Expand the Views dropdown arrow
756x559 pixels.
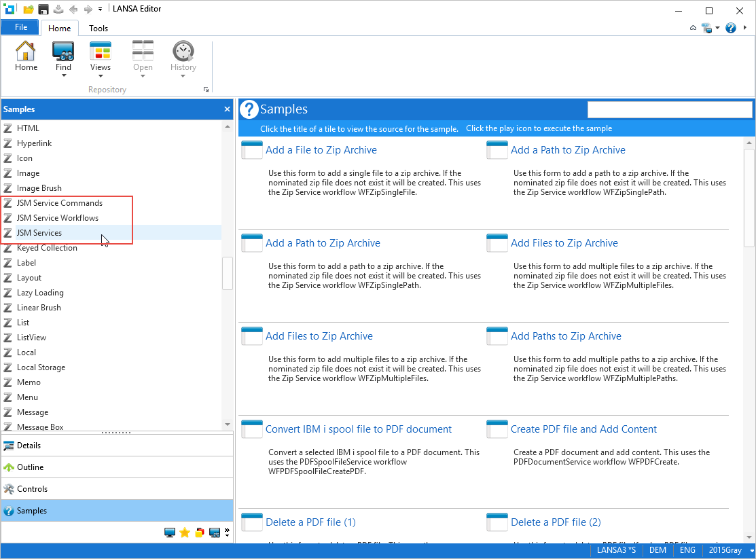pyautogui.click(x=101, y=75)
